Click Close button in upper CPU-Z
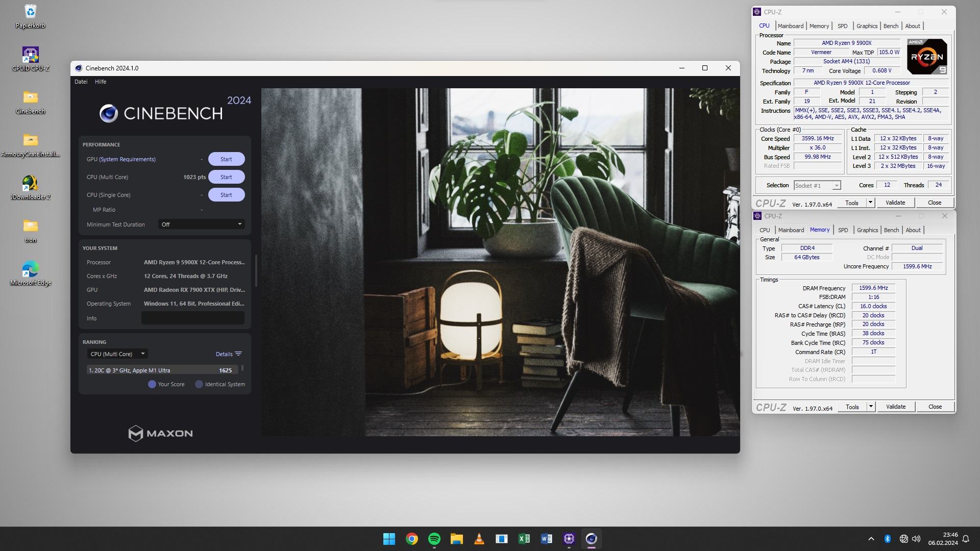Image resolution: width=980 pixels, height=551 pixels. pyautogui.click(x=935, y=203)
